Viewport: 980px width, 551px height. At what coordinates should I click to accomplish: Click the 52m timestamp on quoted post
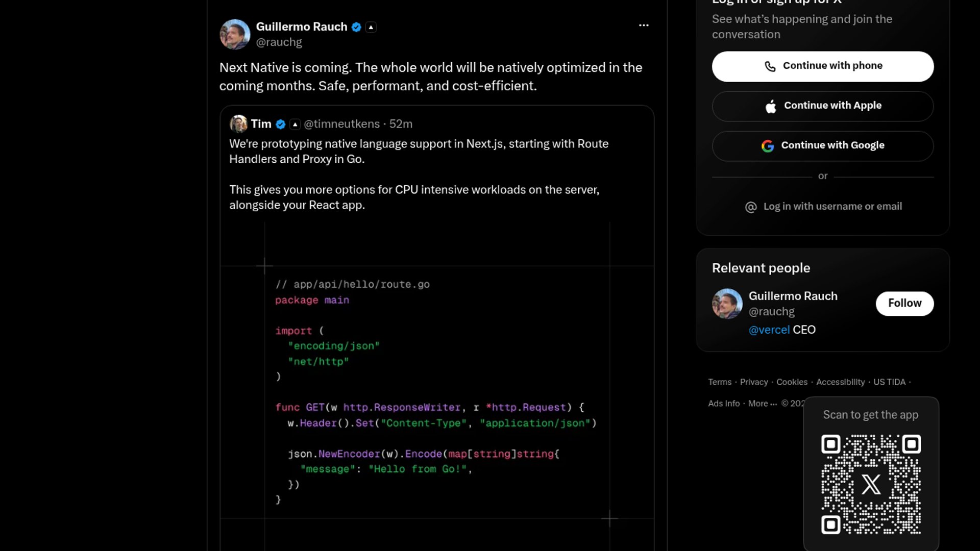click(401, 124)
